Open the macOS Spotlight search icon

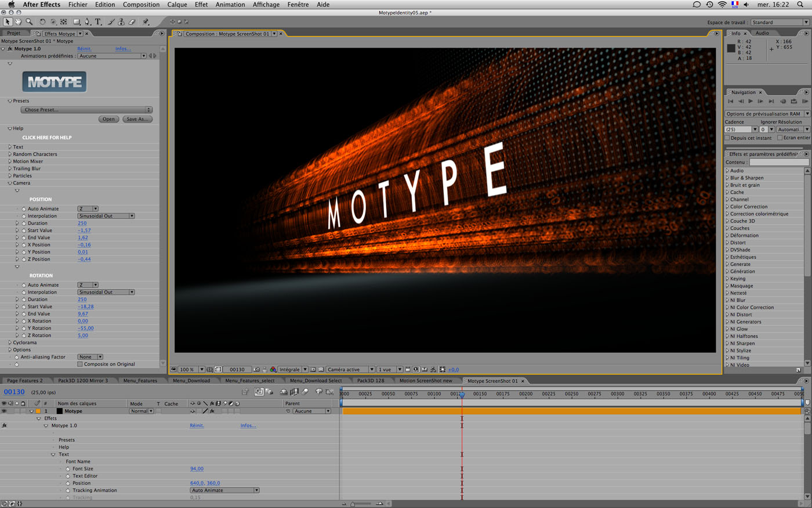(x=801, y=4)
